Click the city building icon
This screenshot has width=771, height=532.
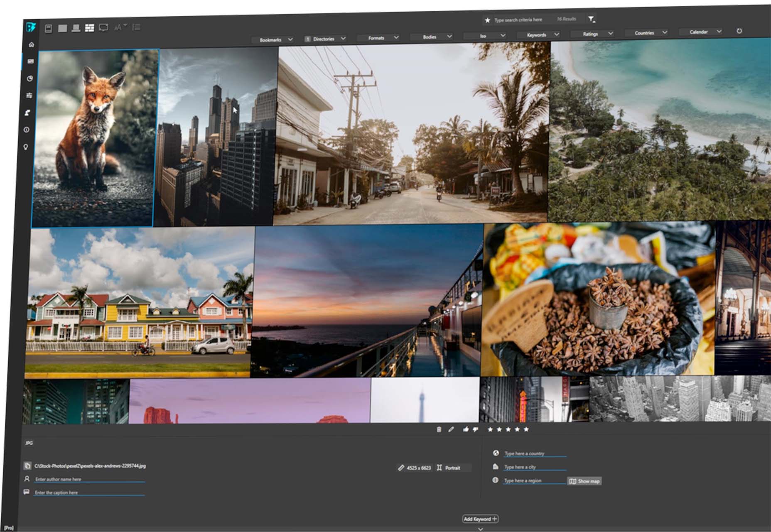coord(495,467)
